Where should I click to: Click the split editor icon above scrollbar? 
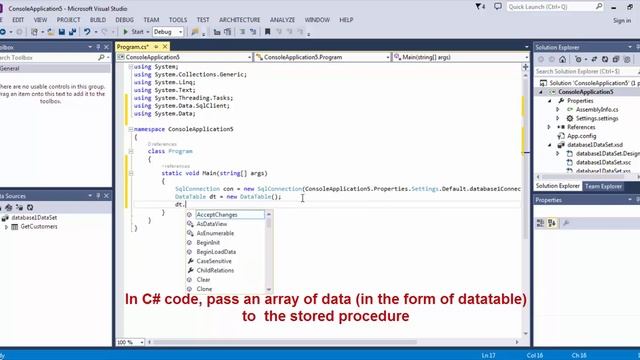tap(525, 67)
